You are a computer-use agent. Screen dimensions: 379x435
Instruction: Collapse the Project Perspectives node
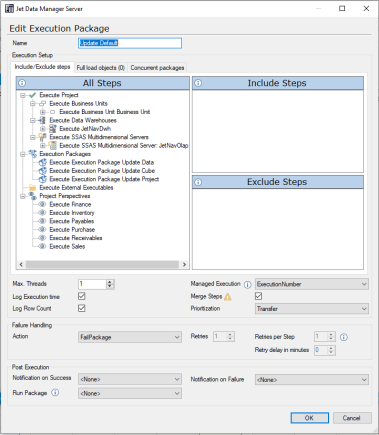click(x=23, y=196)
